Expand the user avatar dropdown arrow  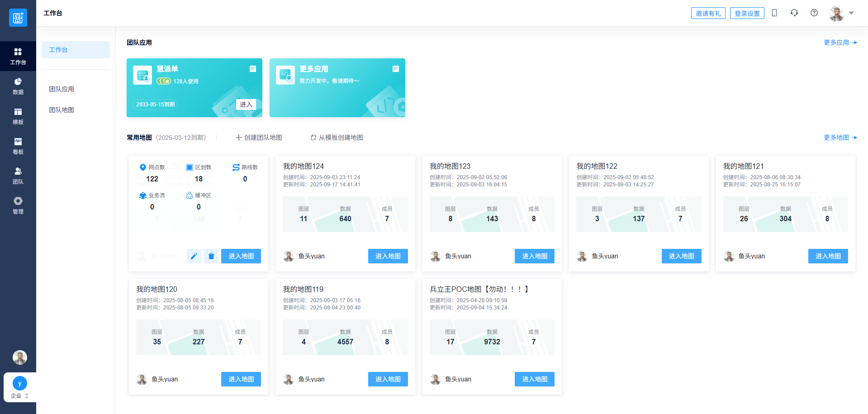(851, 13)
